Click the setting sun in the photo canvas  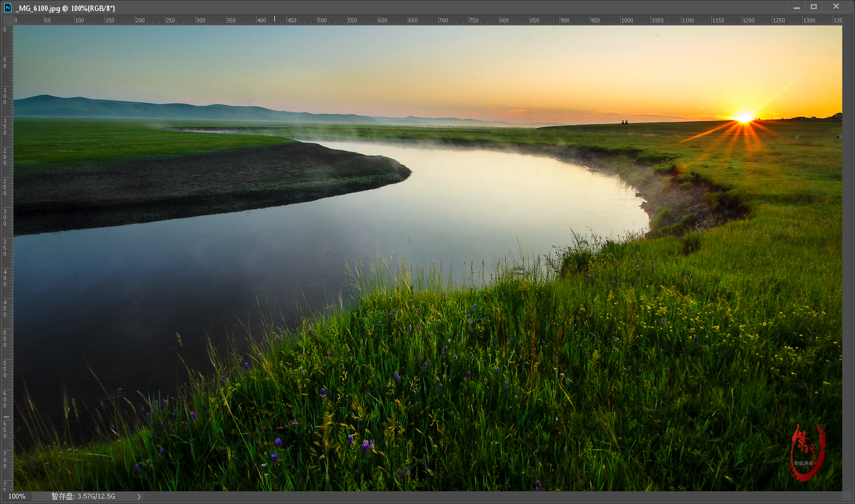point(744,118)
